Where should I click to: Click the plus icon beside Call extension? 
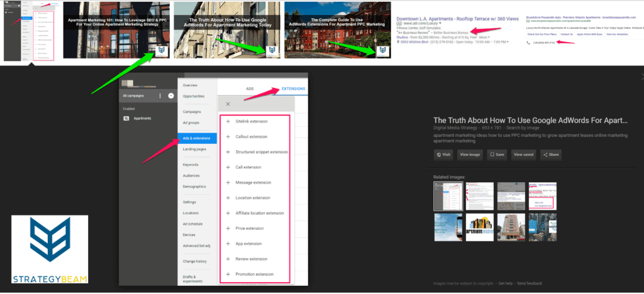228,167
